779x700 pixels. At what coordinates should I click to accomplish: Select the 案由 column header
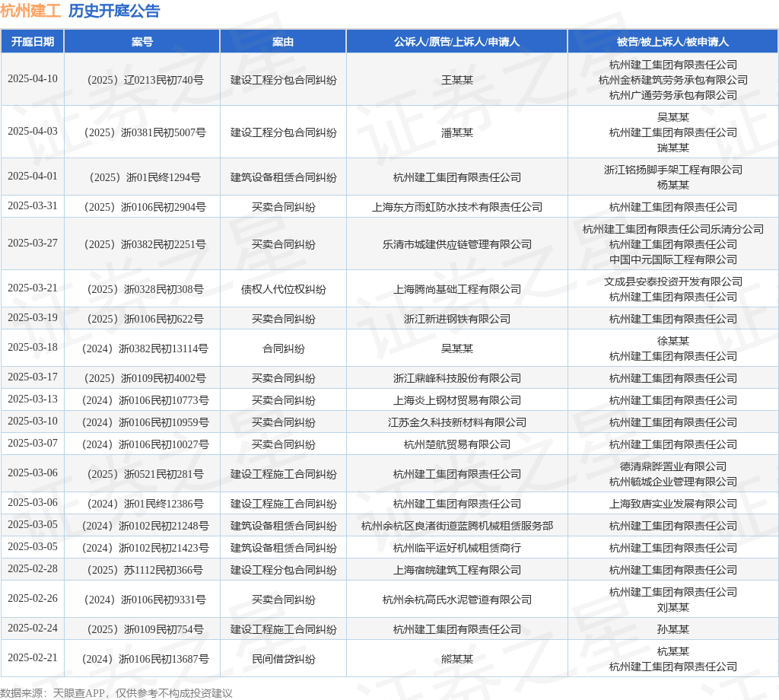click(x=283, y=42)
